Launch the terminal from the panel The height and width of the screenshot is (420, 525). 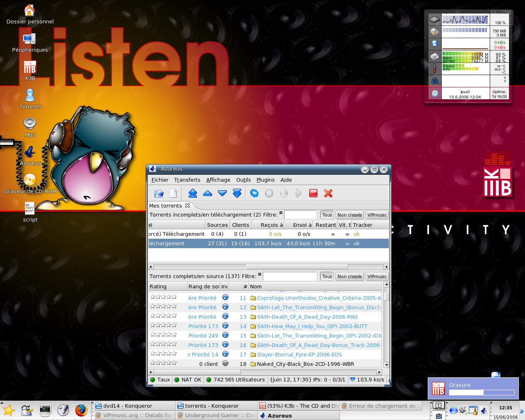click(x=45, y=410)
